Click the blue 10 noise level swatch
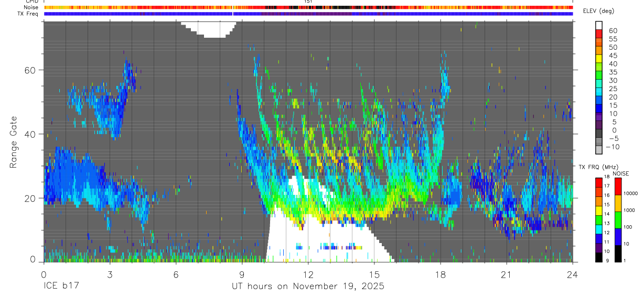The width and height of the screenshot is (644, 297). pos(618,237)
